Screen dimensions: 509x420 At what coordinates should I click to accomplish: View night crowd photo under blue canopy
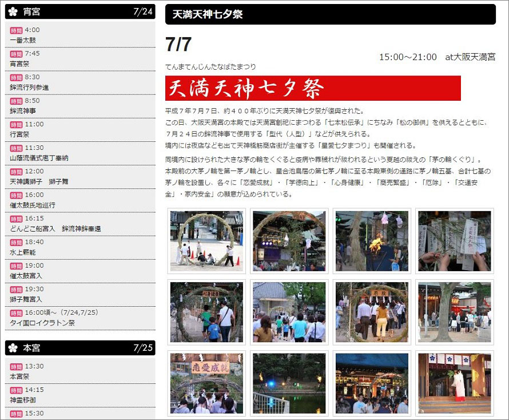click(x=372, y=383)
